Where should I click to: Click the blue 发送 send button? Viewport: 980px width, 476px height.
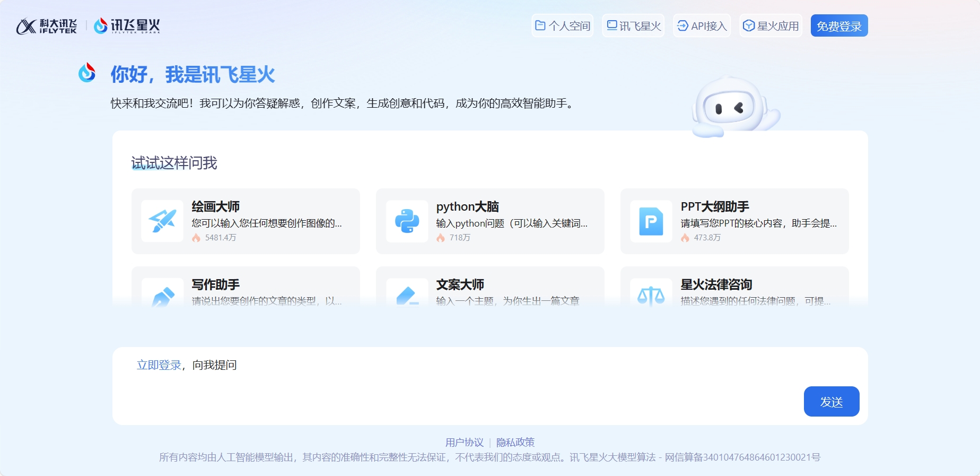tap(832, 402)
